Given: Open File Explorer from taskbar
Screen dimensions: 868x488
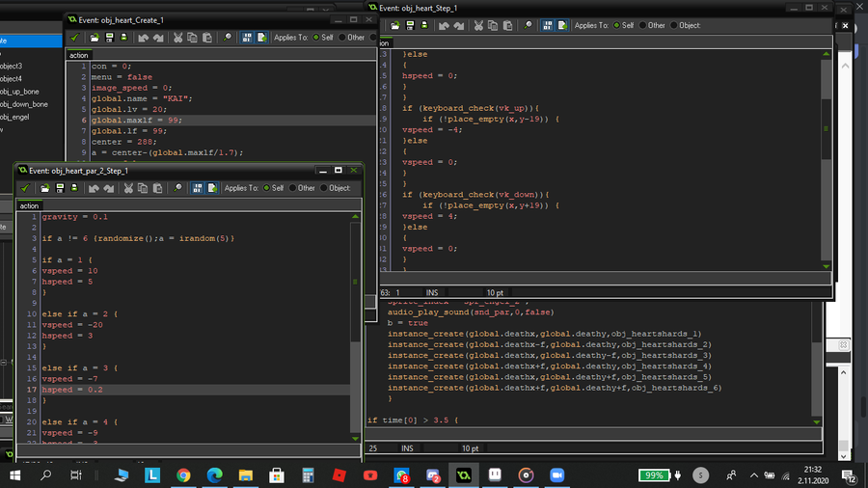Looking at the screenshot, I should pyautogui.click(x=245, y=475).
